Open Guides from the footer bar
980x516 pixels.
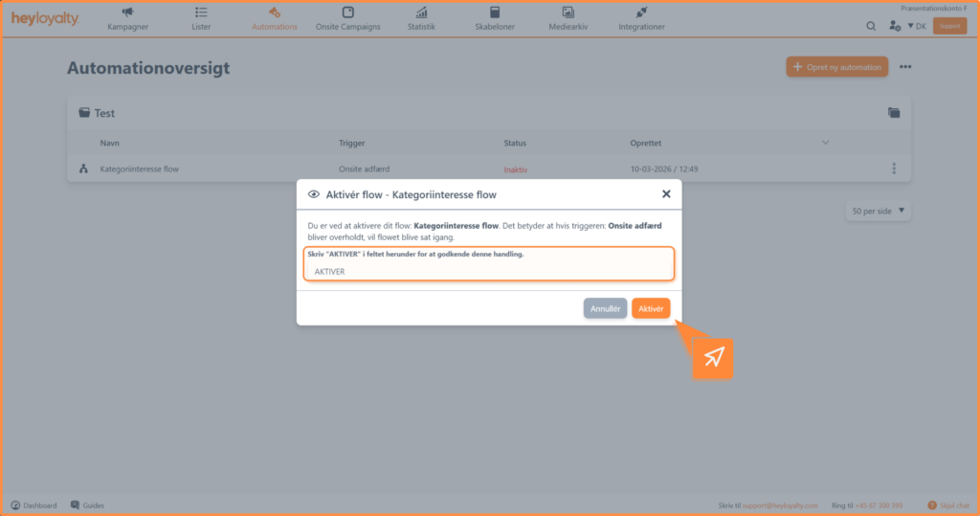pyautogui.click(x=87, y=505)
